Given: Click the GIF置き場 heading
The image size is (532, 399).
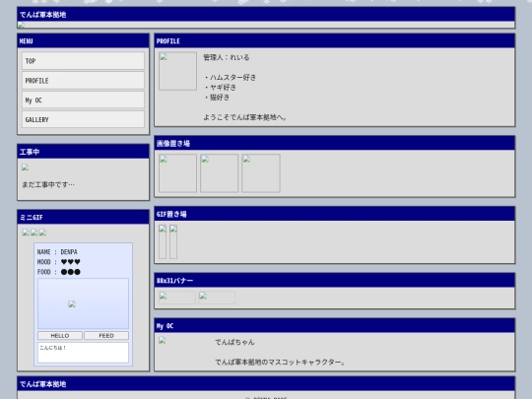Looking at the screenshot, I should pos(171,214).
